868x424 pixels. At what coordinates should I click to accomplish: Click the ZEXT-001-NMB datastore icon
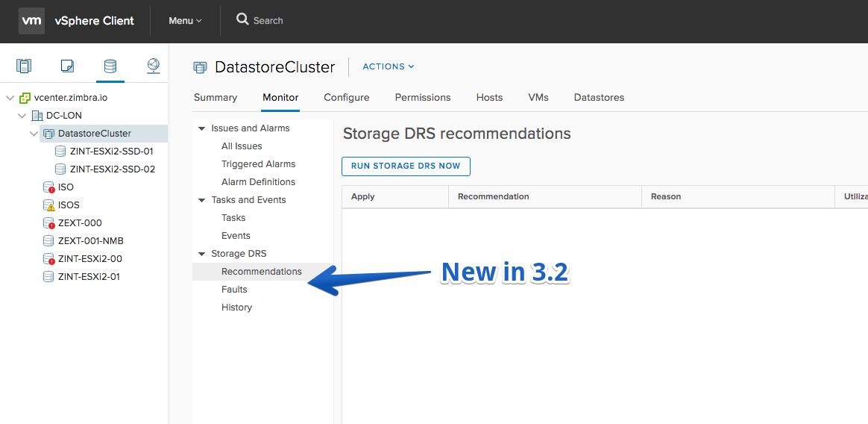tap(48, 240)
